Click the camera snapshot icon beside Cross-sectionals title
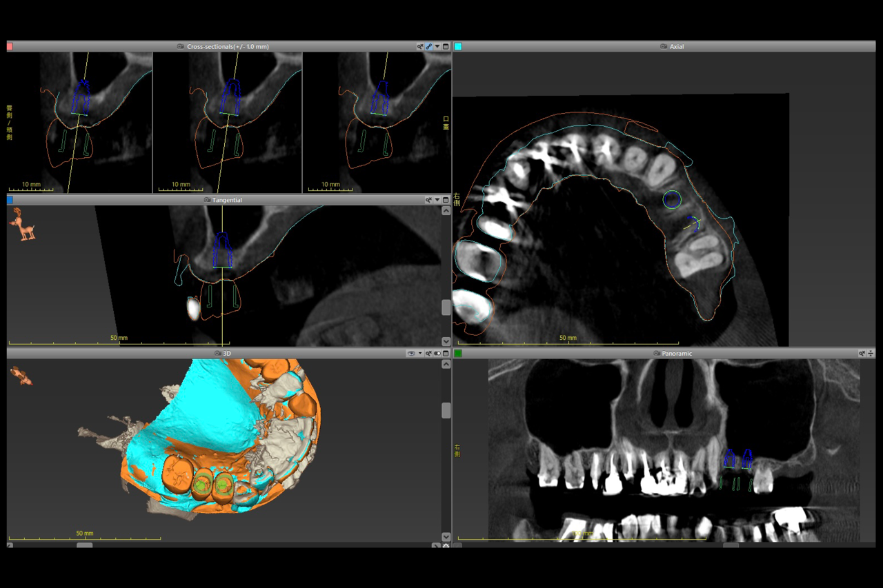The height and width of the screenshot is (588, 883). click(181, 47)
